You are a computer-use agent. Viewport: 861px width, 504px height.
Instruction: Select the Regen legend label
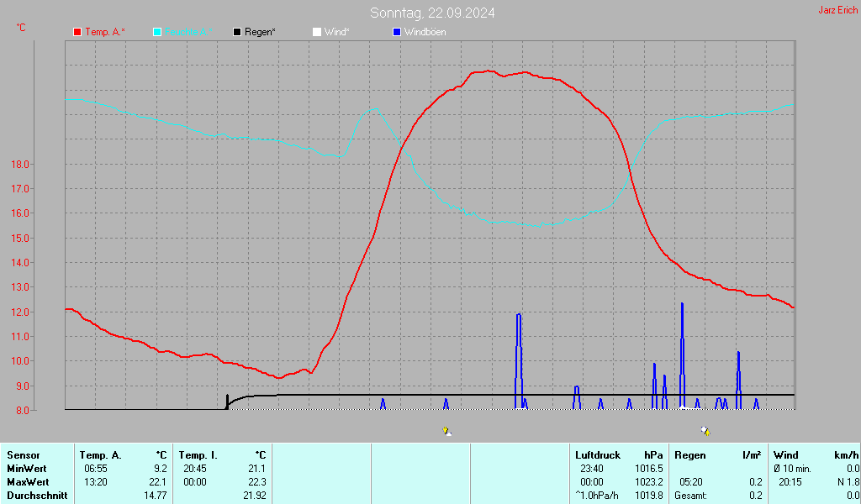260,32
